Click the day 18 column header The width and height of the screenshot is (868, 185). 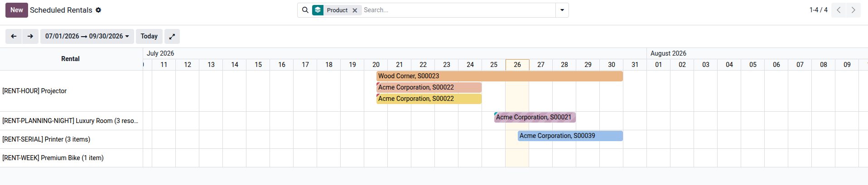tap(329, 65)
